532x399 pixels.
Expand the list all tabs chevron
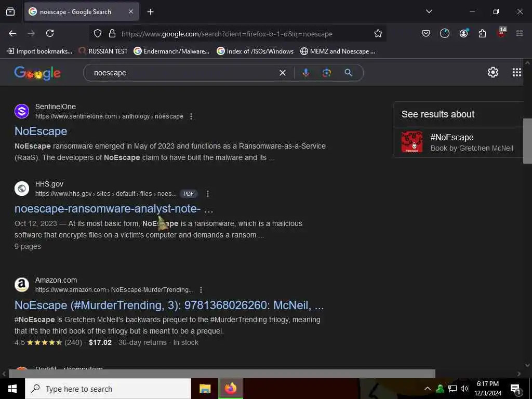[x=429, y=11]
